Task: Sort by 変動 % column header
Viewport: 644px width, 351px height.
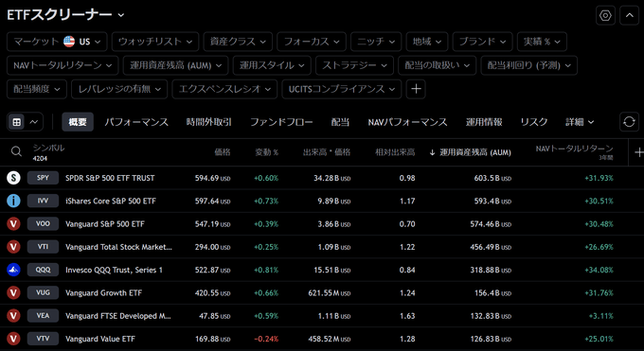Action: click(x=266, y=152)
